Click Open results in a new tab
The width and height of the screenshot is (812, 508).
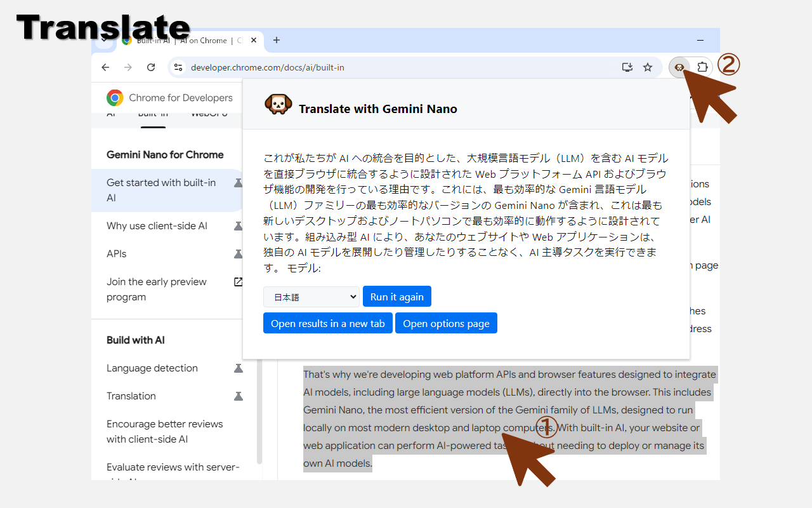point(328,323)
